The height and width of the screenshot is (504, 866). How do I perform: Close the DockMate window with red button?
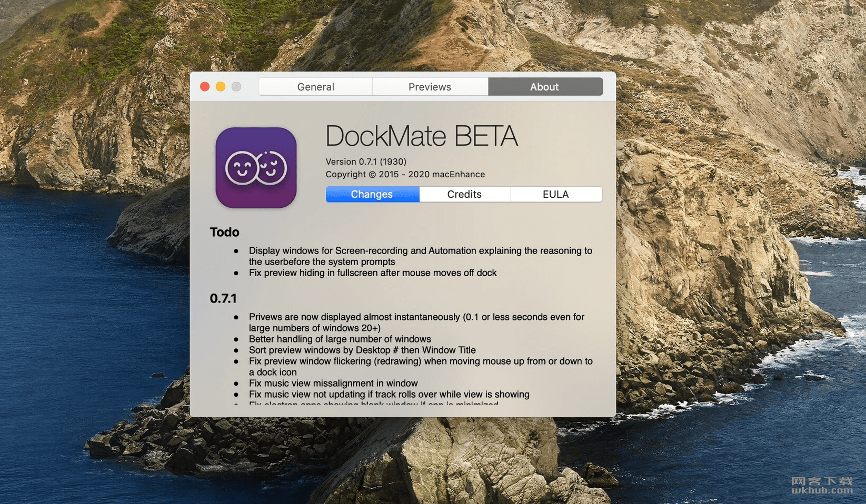click(205, 87)
